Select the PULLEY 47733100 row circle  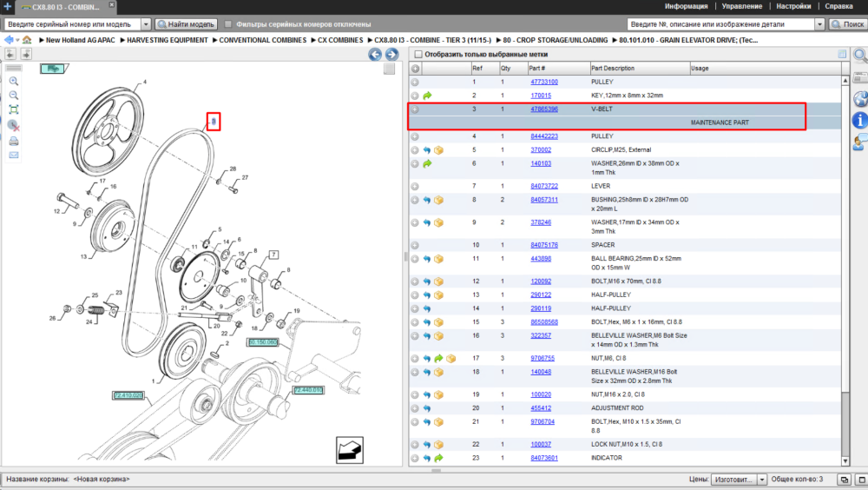tap(415, 82)
